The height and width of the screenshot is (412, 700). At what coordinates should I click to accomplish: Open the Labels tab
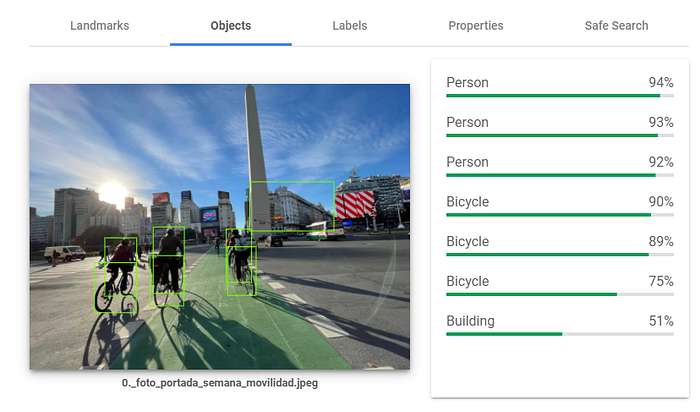(350, 25)
